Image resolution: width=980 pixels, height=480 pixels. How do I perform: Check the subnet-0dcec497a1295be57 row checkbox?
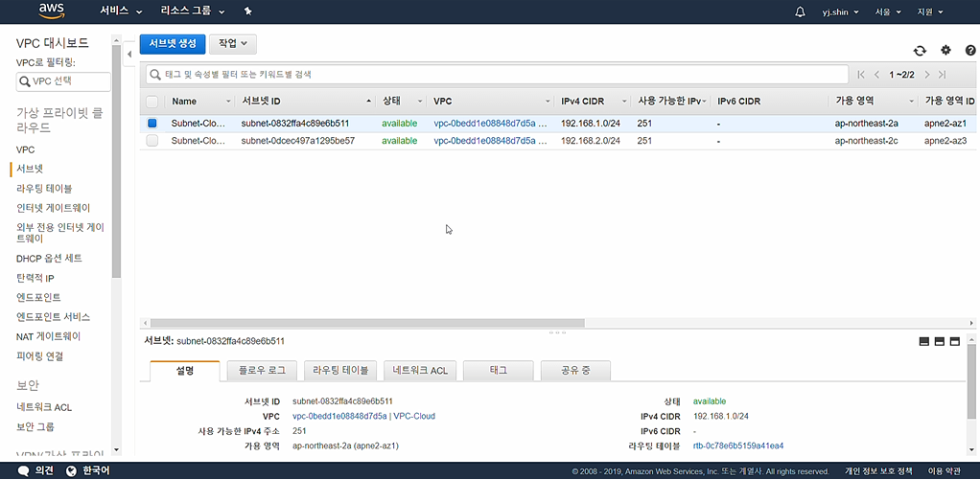coord(152,141)
